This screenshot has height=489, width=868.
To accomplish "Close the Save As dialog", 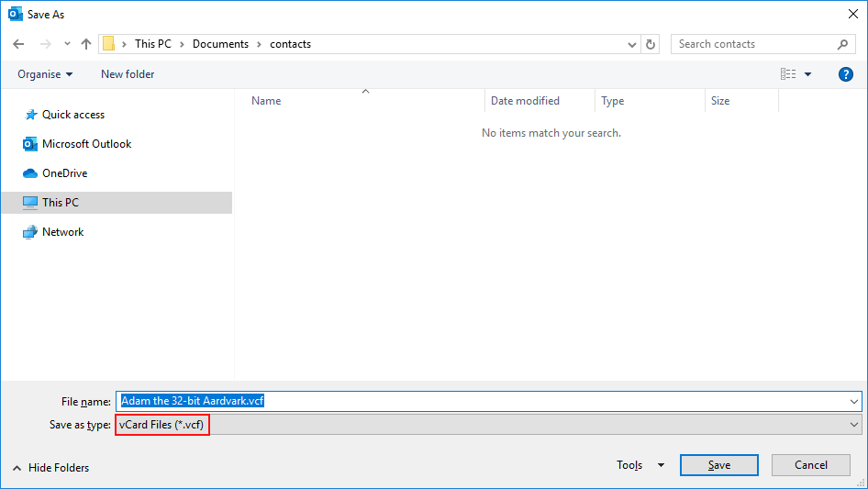I will click(x=853, y=15).
